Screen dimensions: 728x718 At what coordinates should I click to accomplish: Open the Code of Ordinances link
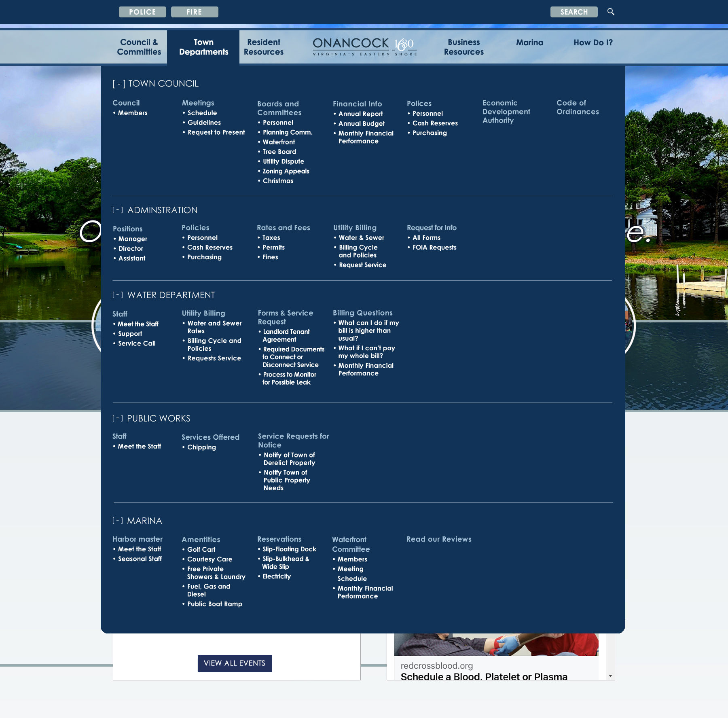pyautogui.click(x=578, y=107)
